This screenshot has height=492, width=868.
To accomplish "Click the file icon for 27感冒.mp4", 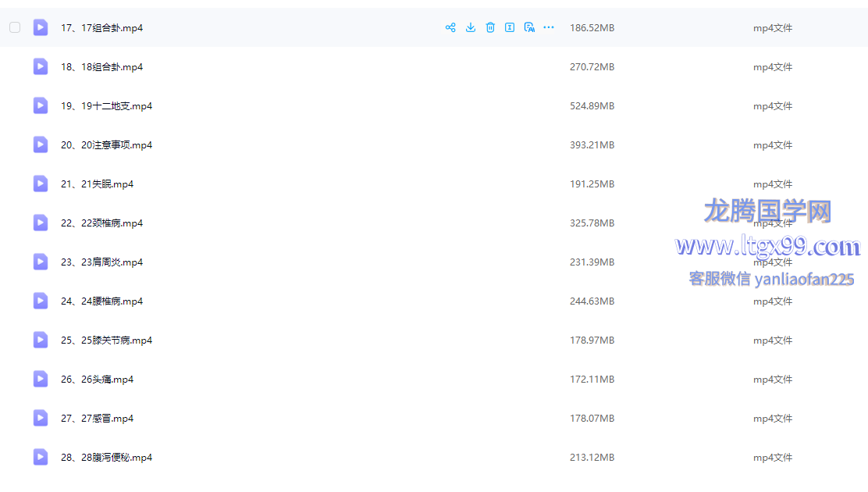I will pyautogui.click(x=41, y=418).
